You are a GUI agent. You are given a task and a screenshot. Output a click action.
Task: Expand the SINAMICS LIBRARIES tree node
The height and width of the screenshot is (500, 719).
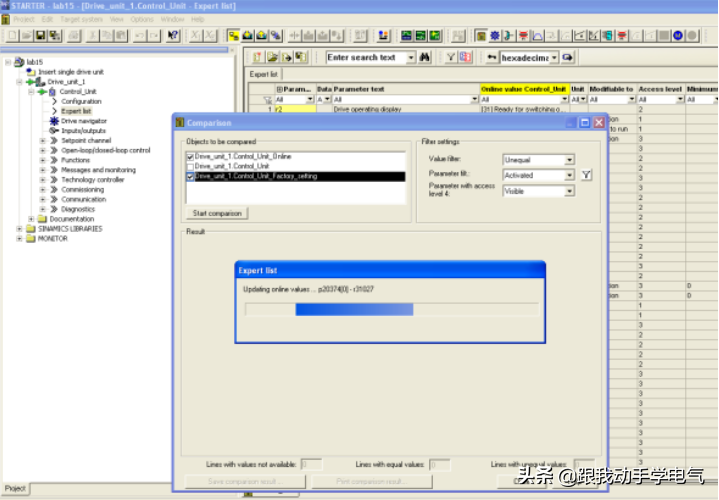18,229
